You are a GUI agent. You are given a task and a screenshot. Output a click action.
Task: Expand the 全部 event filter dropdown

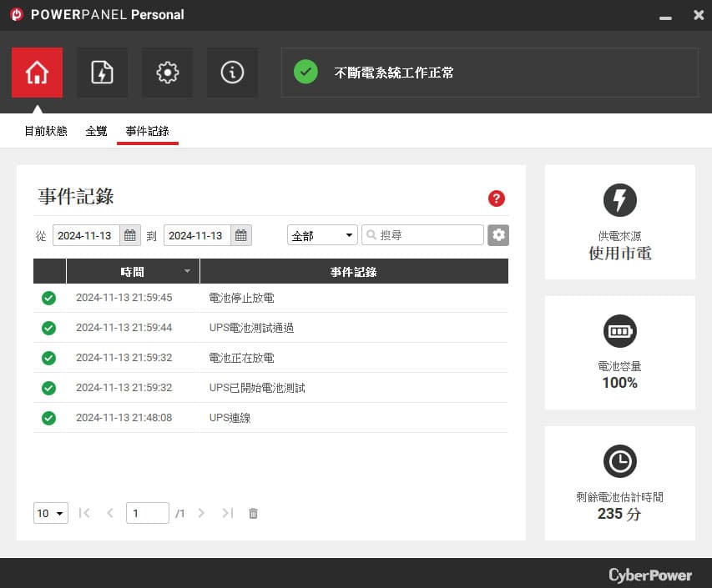click(x=322, y=235)
